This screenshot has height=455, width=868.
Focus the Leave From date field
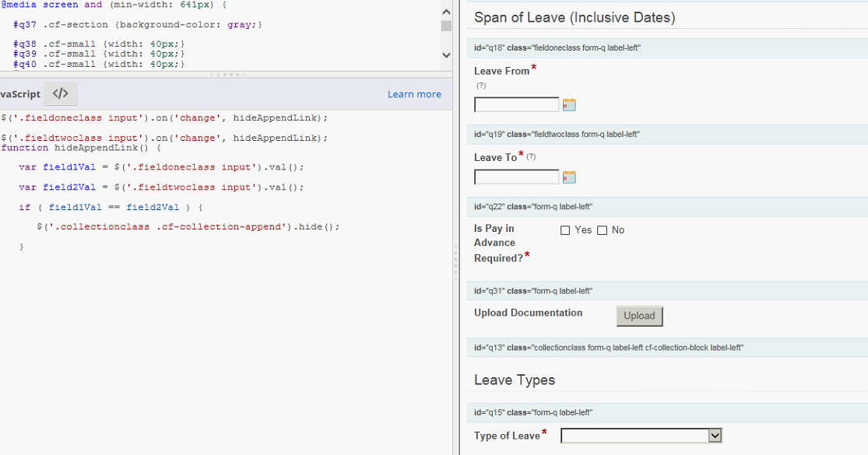(516, 105)
